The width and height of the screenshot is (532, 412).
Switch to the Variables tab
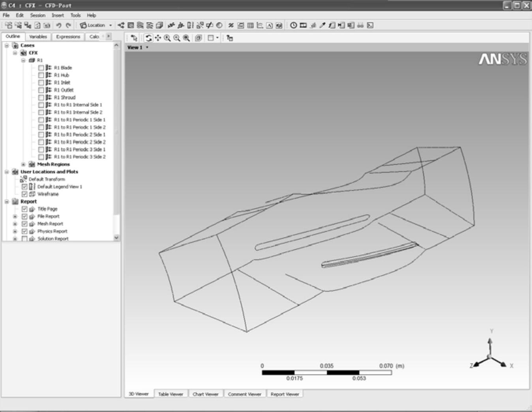tap(38, 37)
